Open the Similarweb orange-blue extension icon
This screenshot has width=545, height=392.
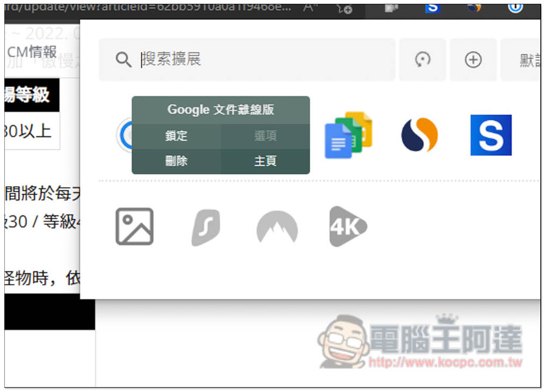click(420, 135)
